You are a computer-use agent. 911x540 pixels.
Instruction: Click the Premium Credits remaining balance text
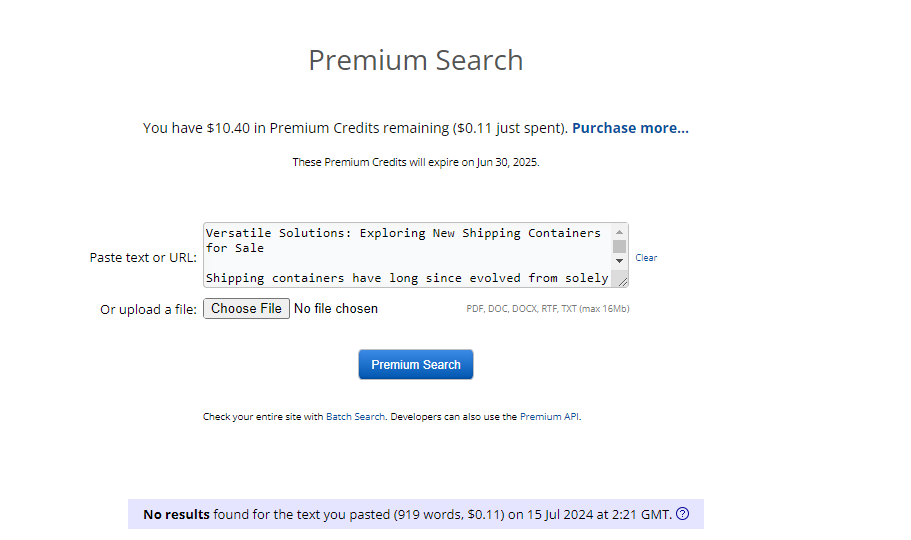(x=356, y=128)
